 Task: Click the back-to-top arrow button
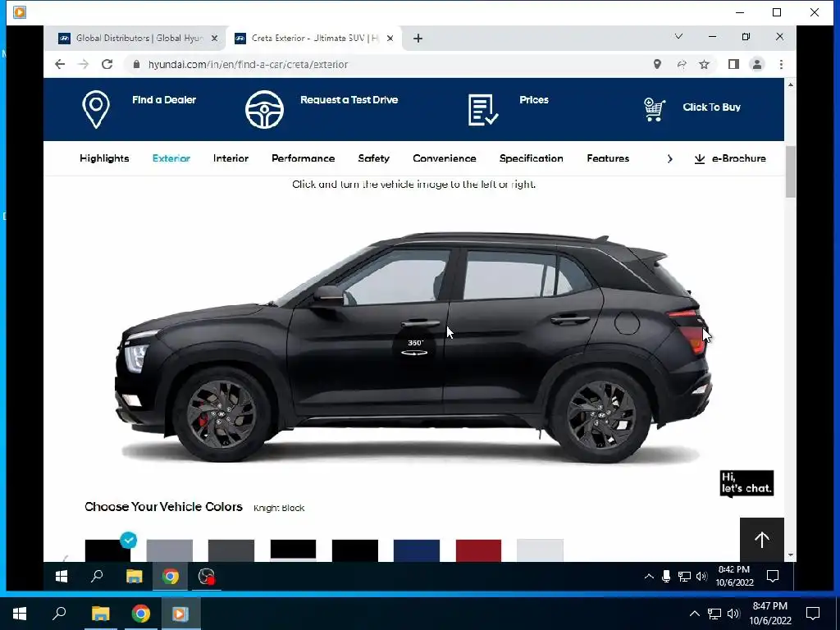pos(762,540)
